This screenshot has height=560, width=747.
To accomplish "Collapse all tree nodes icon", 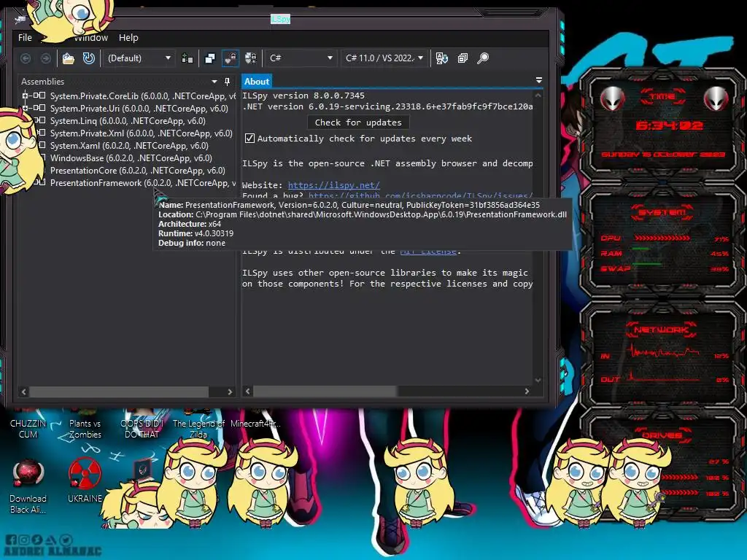I will pos(462,58).
